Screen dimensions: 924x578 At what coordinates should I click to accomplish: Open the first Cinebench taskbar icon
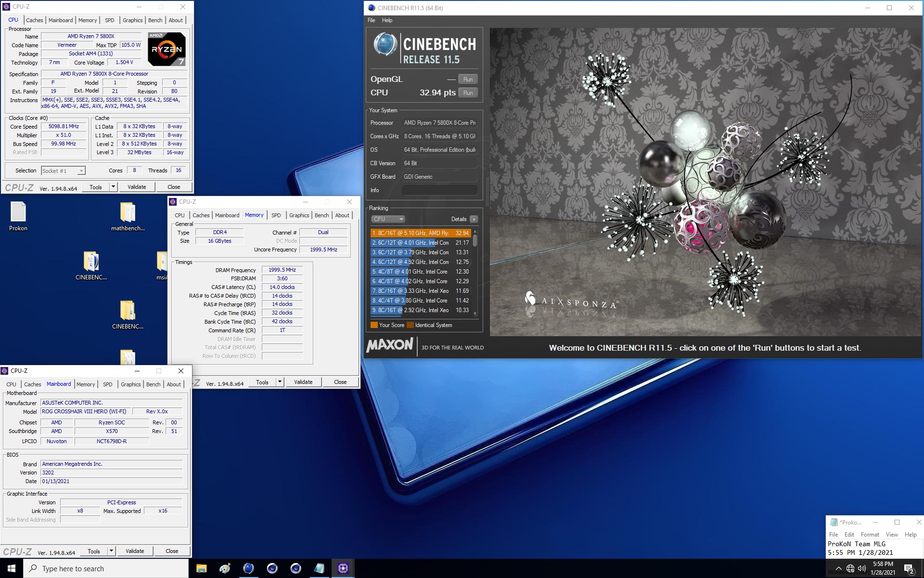(x=248, y=568)
